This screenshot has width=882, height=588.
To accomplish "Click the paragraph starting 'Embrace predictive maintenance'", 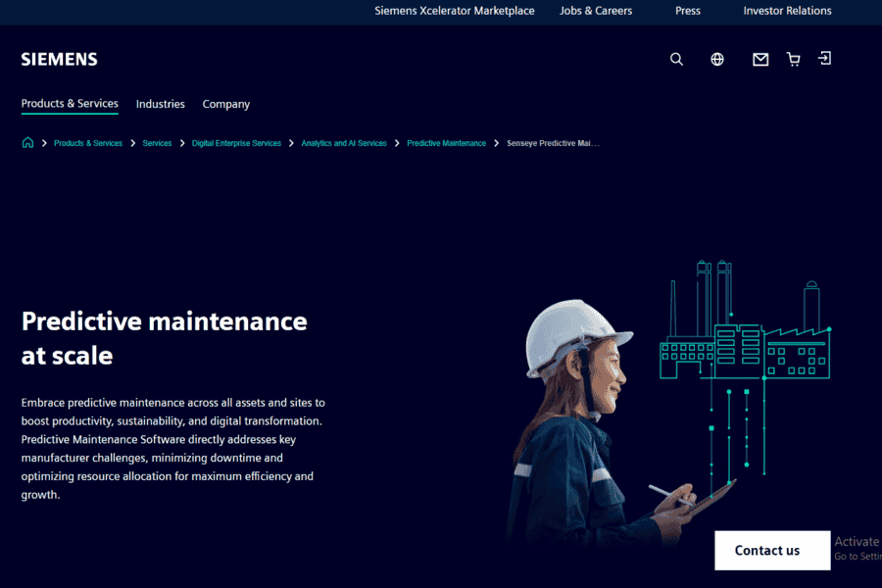I will pos(173,449).
